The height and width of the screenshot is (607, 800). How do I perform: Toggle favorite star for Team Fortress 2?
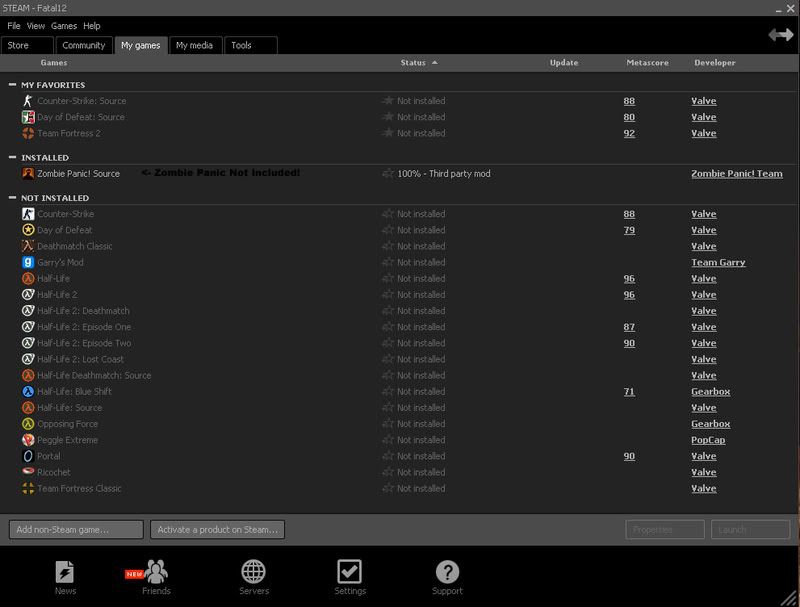(388, 133)
